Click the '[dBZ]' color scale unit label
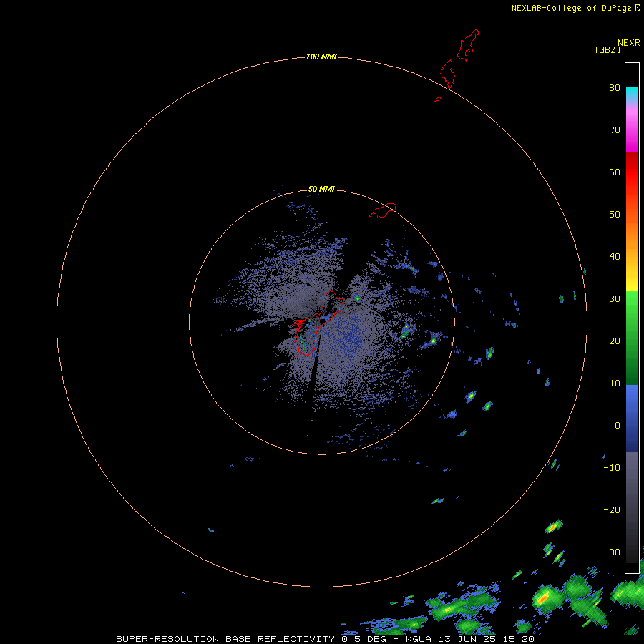The image size is (644, 644). 608,49
